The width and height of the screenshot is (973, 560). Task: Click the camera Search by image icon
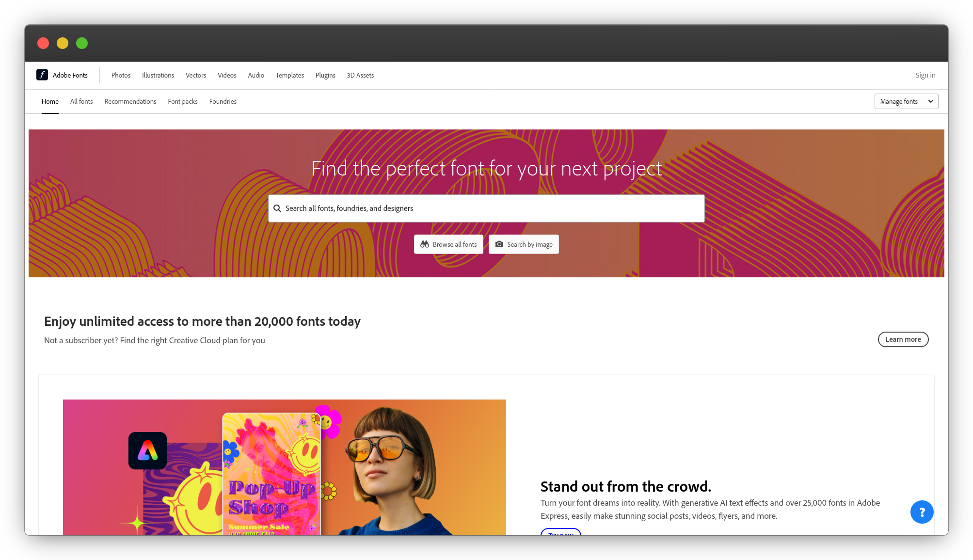coord(499,244)
